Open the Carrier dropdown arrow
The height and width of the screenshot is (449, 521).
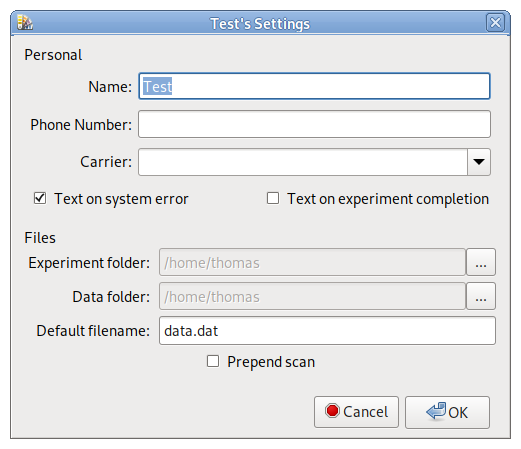click(x=479, y=162)
